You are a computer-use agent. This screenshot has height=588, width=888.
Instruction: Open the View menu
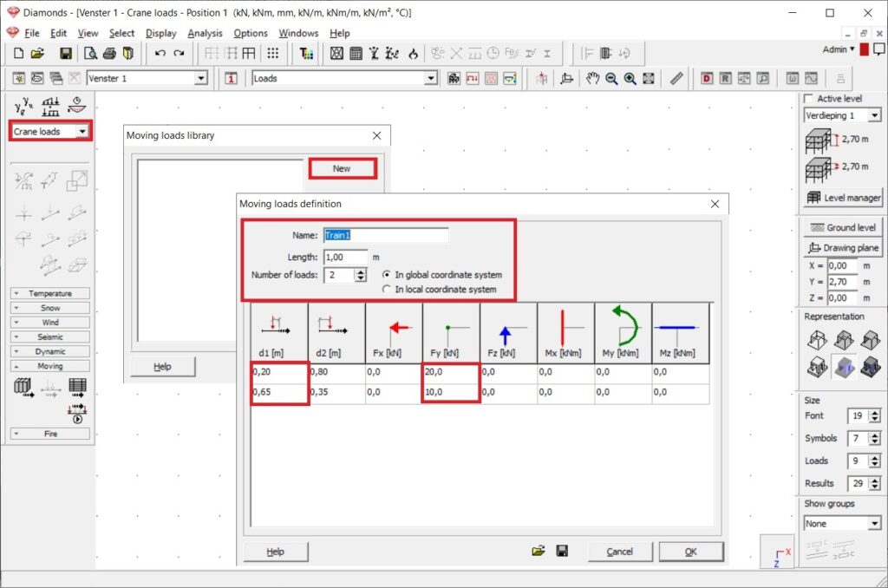(x=88, y=34)
